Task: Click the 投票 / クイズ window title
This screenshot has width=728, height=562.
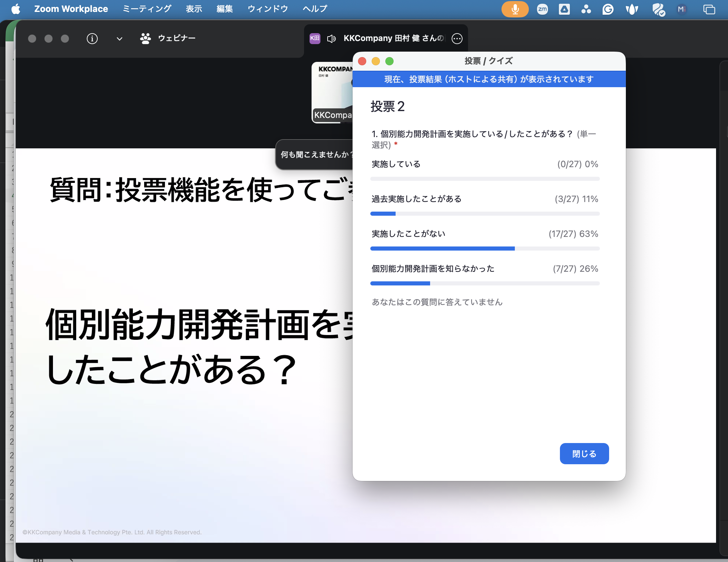Action: (x=489, y=61)
